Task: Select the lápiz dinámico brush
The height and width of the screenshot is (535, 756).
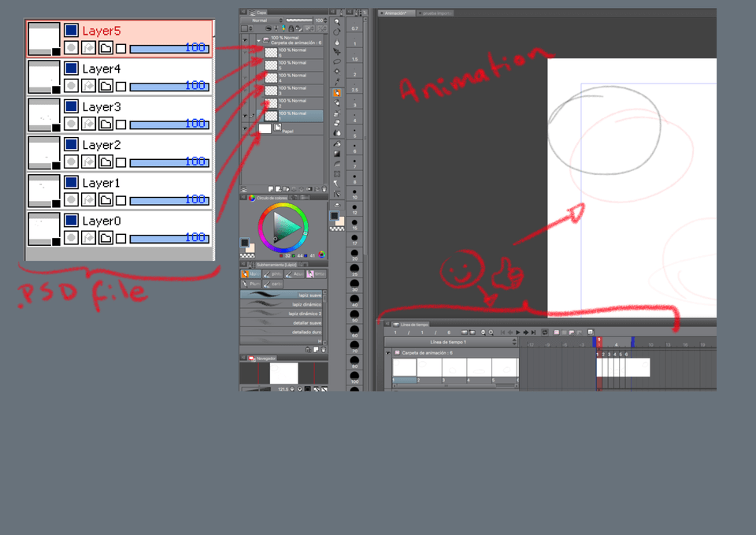Action: [306, 303]
